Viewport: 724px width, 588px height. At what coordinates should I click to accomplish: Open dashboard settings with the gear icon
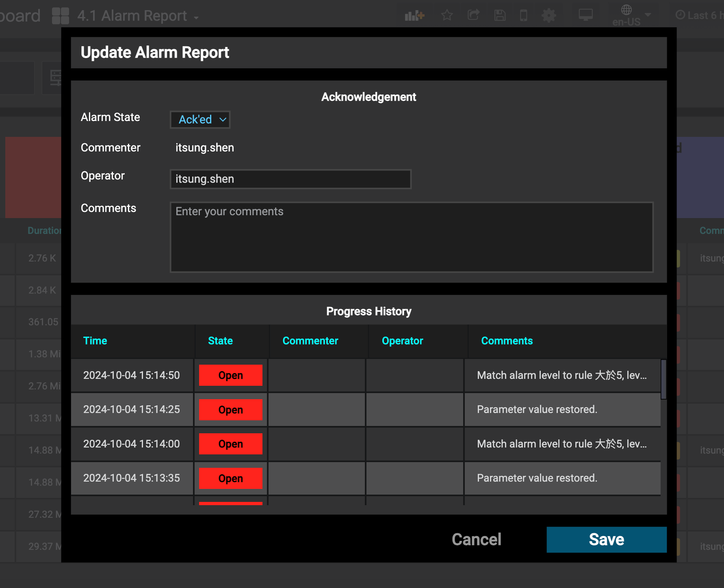click(x=549, y=15)
